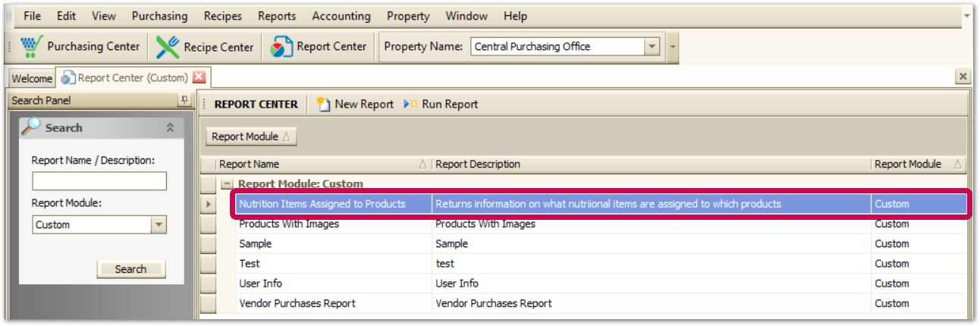
Task: Click row selector beside Sample
Action: coord(208,244)
